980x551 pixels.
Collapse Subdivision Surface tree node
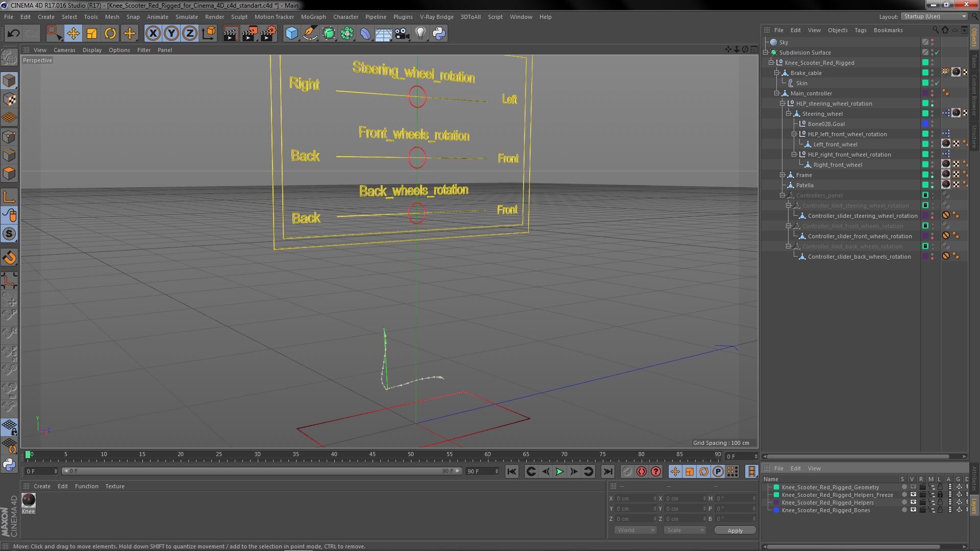coord(766,53)
